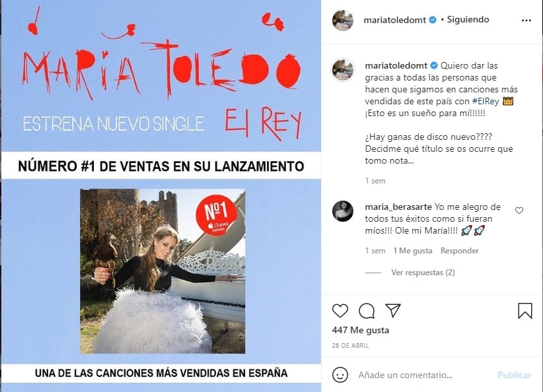Like the post with the heart icon

340,311
